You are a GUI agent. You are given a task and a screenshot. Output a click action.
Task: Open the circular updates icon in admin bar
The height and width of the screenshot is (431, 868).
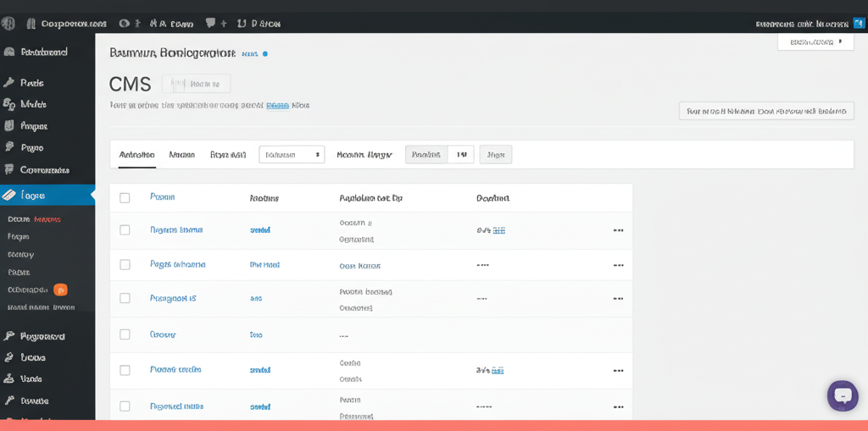[x=125, y=24]
